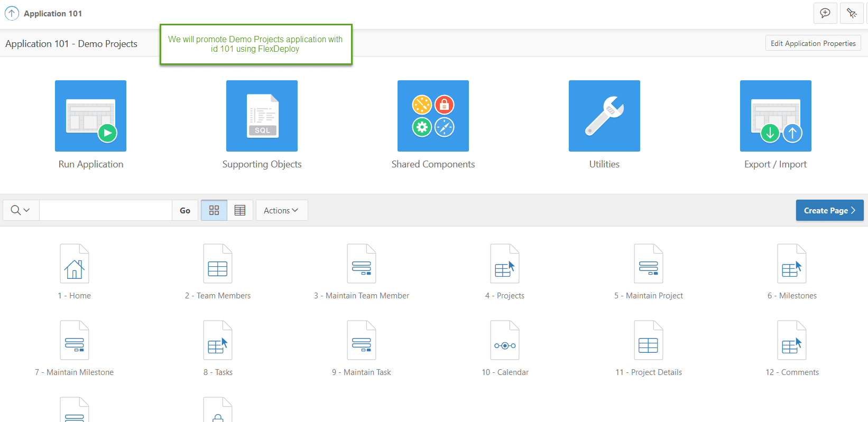The image size is (868, 422).
Task: Open page 11 - Project Details icon
Action: (649, 340)
